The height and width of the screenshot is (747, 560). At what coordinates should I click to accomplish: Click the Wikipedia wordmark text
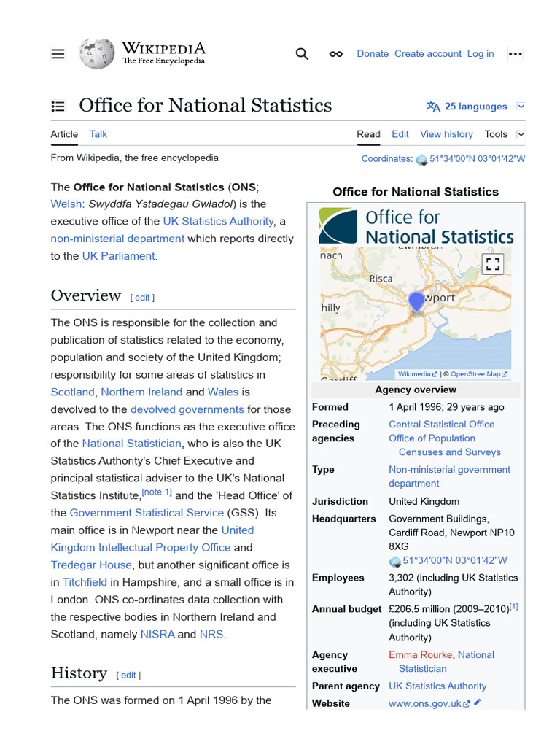click(164, 48)
